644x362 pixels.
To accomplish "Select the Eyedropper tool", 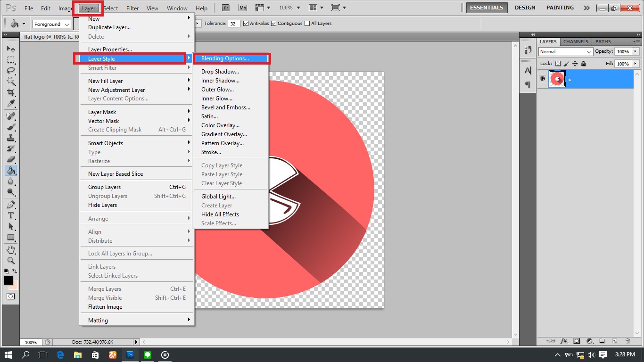I will [11, 103].
